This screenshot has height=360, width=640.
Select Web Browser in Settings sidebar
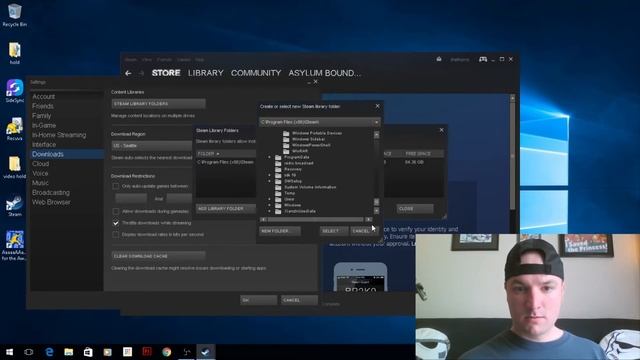(x=51, y=202)
